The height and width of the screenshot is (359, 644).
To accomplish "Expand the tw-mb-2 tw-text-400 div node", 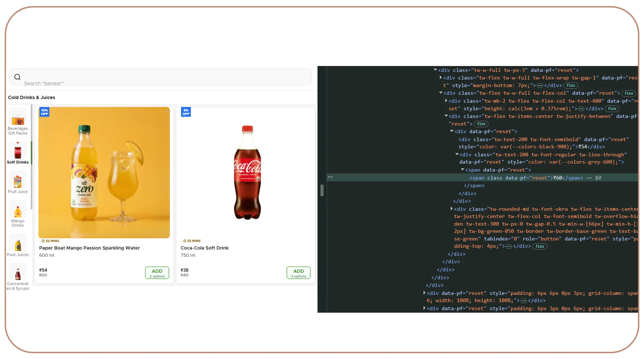I will coord(446,101).
